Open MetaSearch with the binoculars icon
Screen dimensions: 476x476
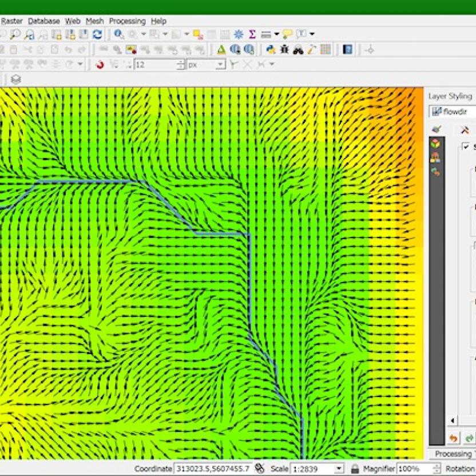tap(297, 50)
